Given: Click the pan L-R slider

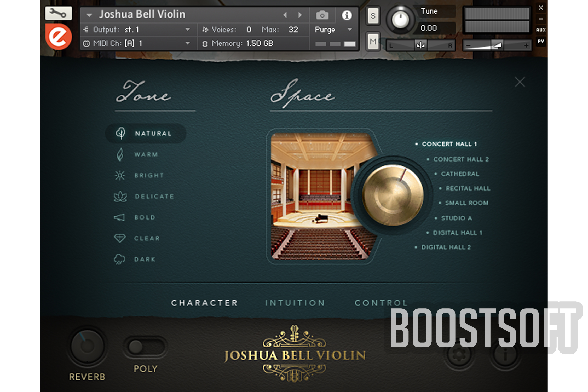Looking at the screenshot, I should point(420,45).
